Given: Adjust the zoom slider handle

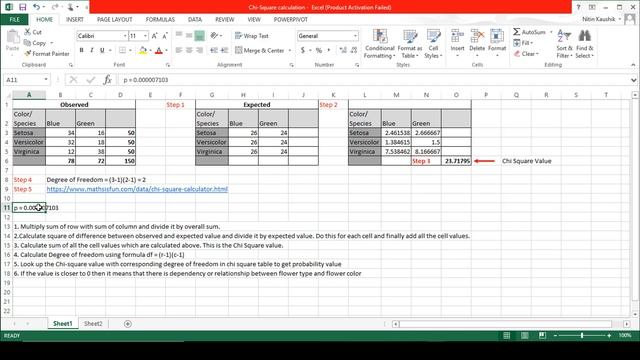Looking at the screenshot, I should point(582,336).
